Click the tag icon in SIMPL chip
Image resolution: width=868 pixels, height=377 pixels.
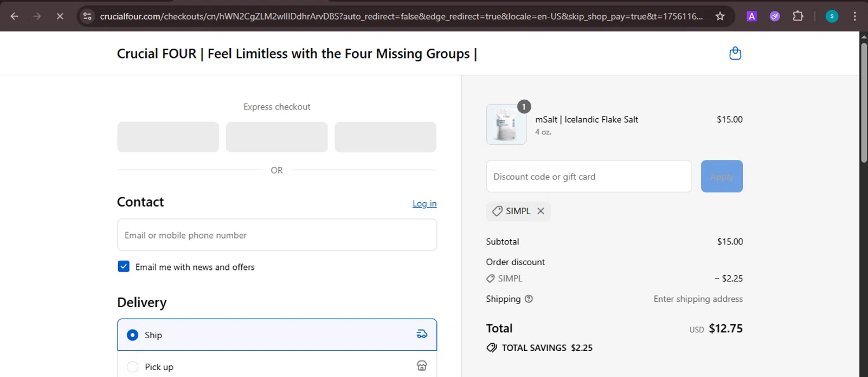(497, 211)
